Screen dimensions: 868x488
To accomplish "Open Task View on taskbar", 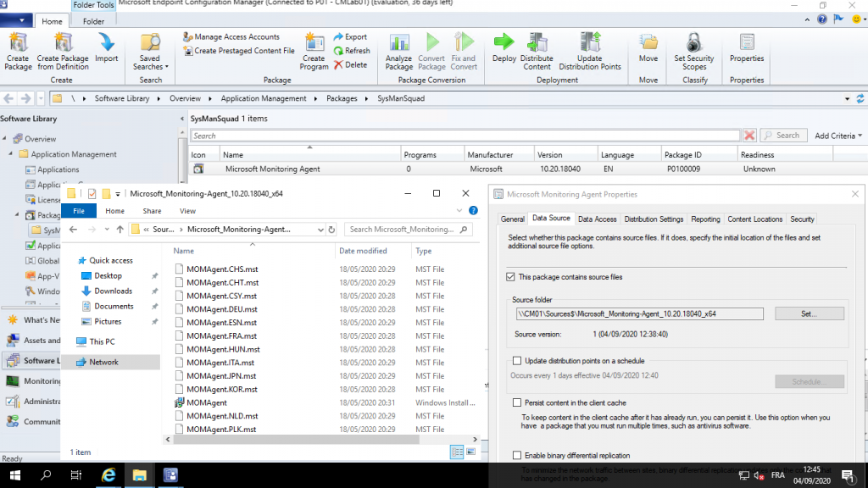I will [x=76, y=475].
